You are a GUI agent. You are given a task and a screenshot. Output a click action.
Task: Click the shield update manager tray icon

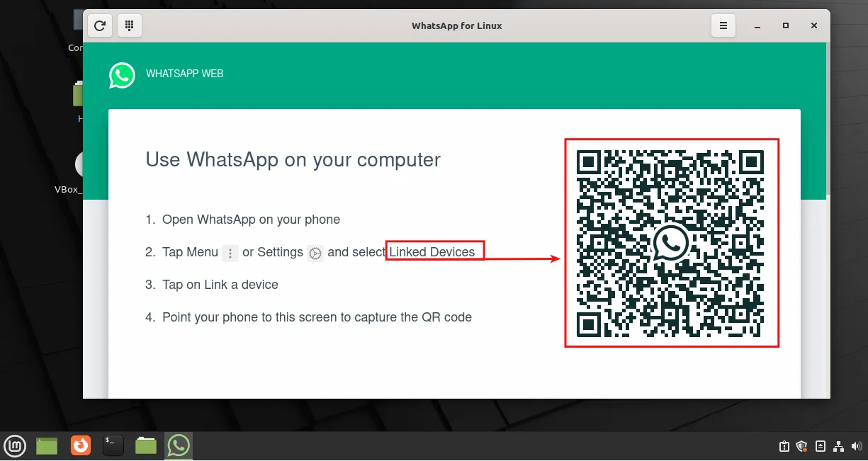[803, 446]
